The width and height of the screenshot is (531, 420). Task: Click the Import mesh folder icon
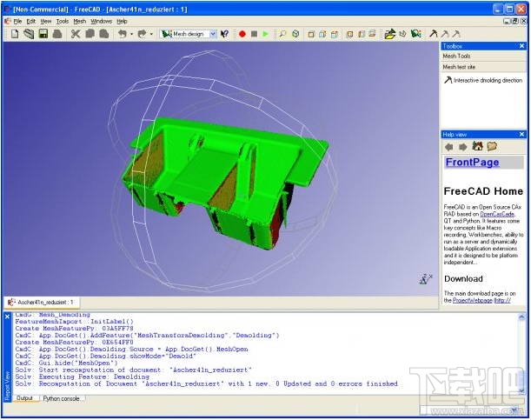coord(390,34)
